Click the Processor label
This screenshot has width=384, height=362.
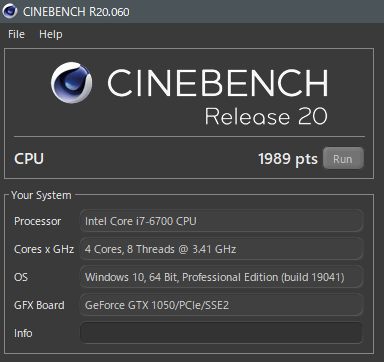38,221
